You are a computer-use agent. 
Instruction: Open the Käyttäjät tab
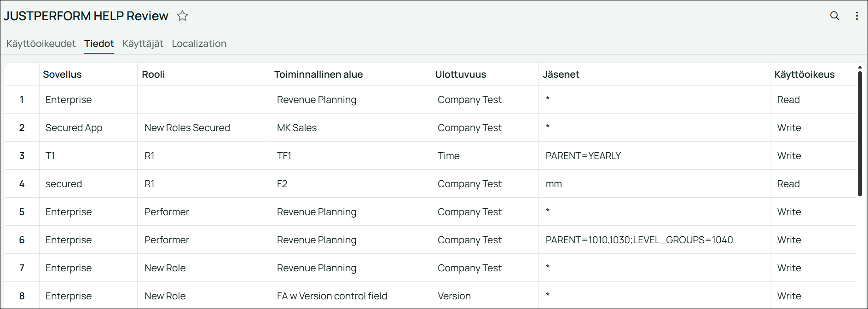coord(143,44)
